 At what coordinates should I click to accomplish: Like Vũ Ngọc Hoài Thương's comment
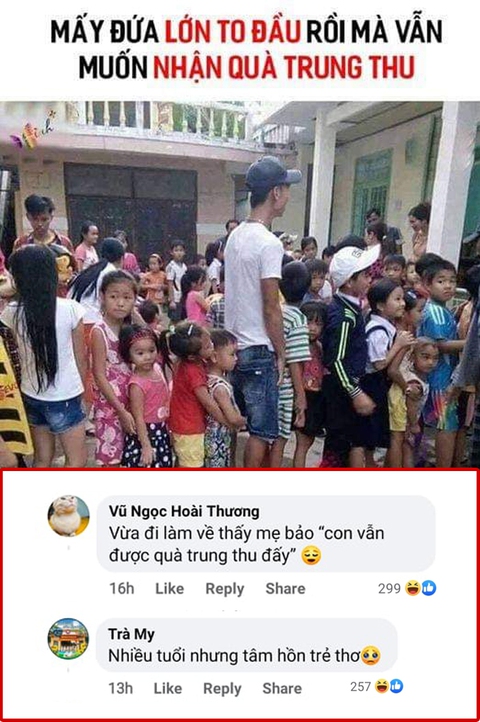(170, 588)
